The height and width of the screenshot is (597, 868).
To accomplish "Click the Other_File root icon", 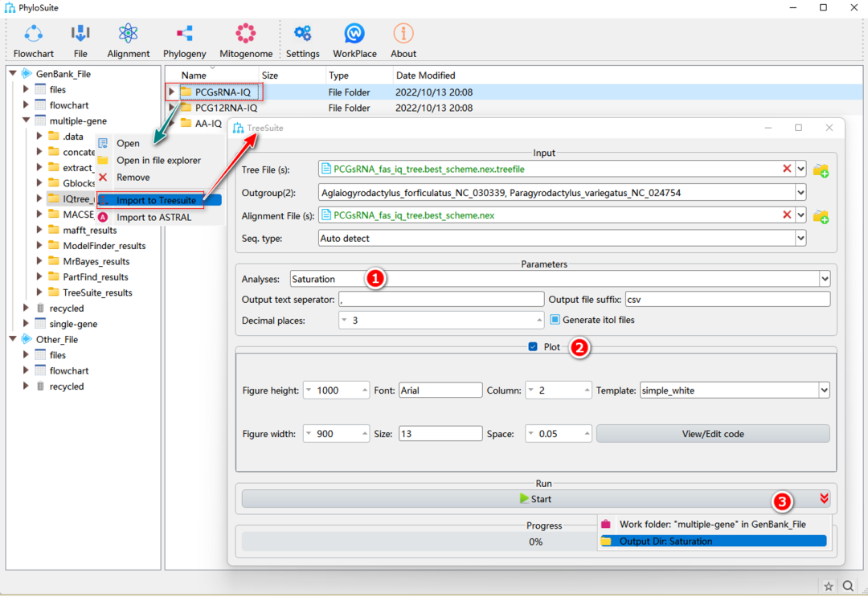I will click(x=27, y=339).
